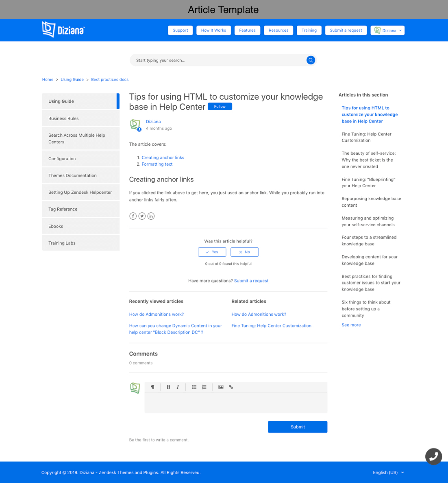
Task: Vote No on article helpfulness
Action: [244, 252]
